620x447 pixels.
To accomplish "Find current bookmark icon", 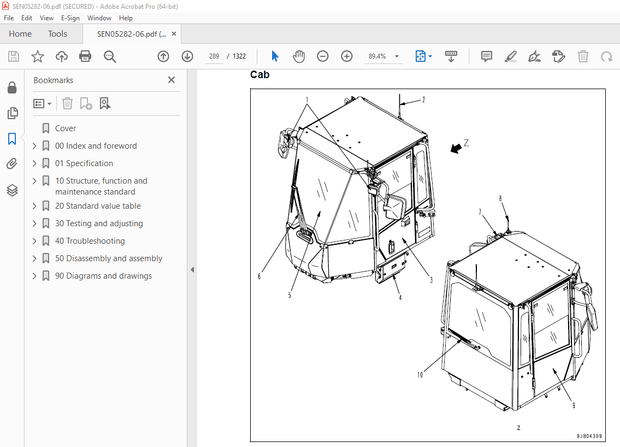I will click(105, 104).
